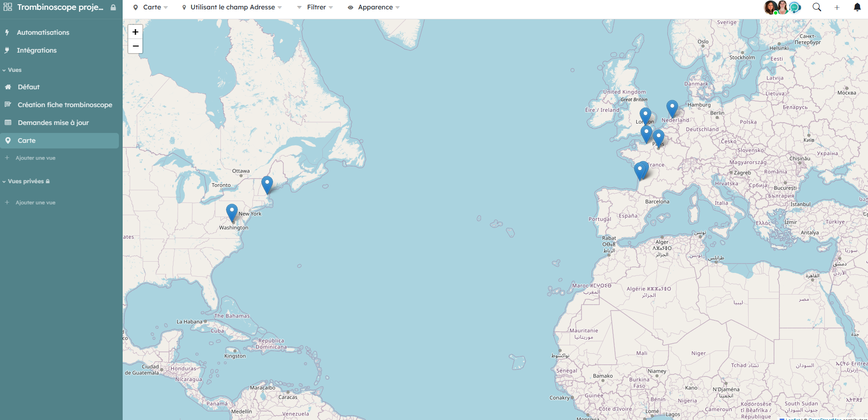Open Automatisations in the sidebar
Image resolution: width=868 pixels, height=420 pixels.
tap(43, 32)
